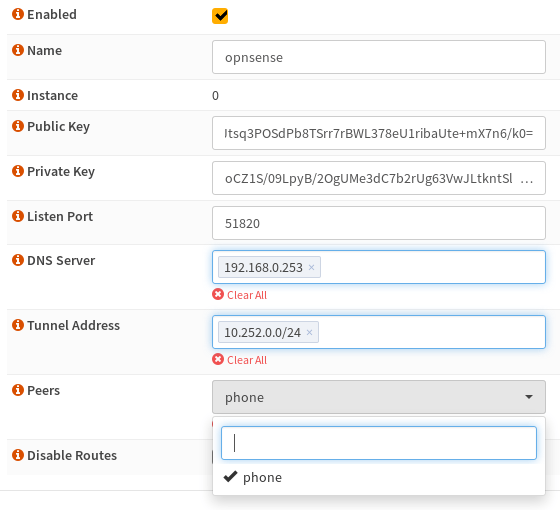Click the info icon next to Enabled
This screenshot has height=510, width=560.
pyautogui.click(x=18, y=14)
